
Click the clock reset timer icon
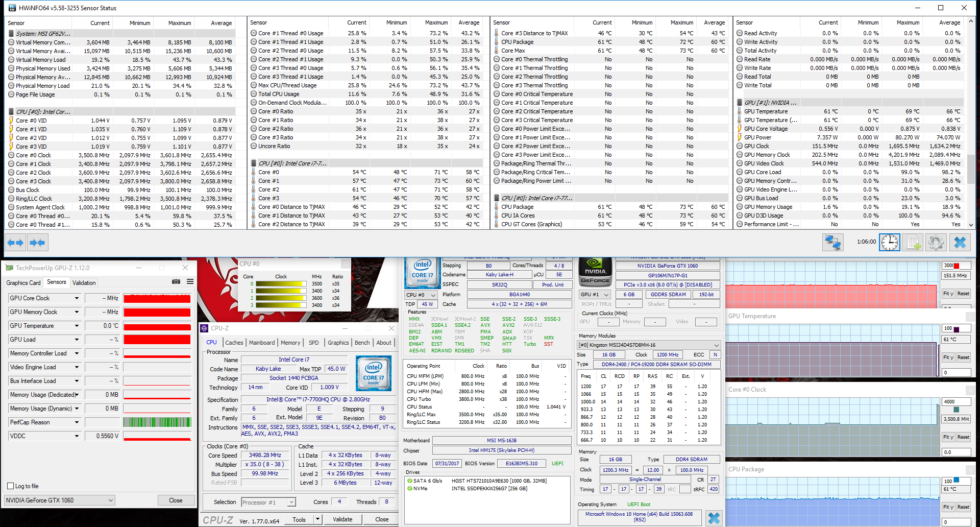pos(890,243)
